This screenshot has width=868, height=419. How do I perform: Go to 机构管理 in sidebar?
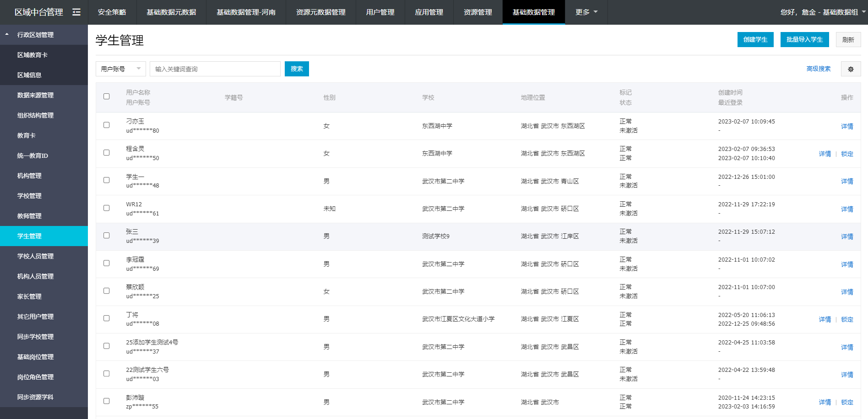[x=44, y=176]
